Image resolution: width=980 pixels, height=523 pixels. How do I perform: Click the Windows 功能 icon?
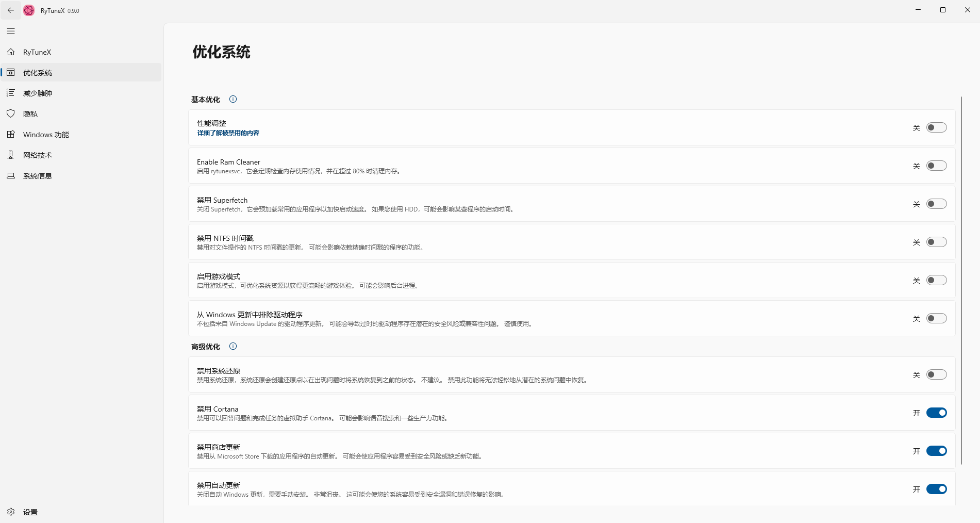11,134
